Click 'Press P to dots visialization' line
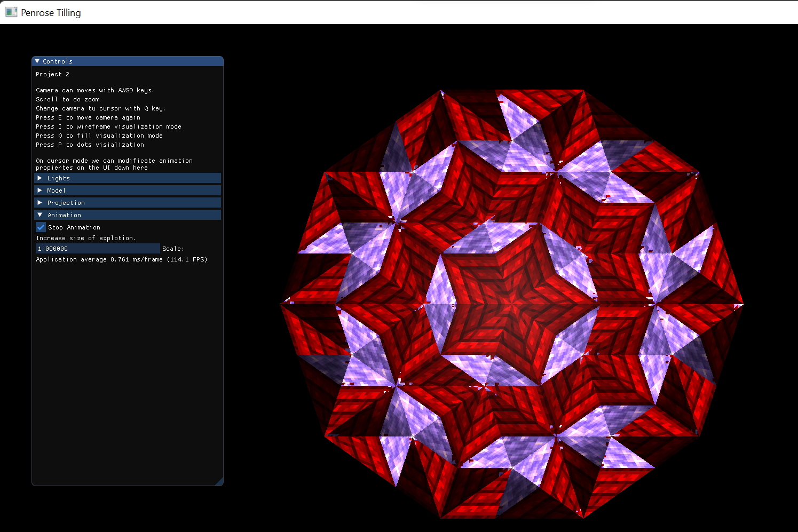Viewport: 798px width, 532px height. (90, 145)
